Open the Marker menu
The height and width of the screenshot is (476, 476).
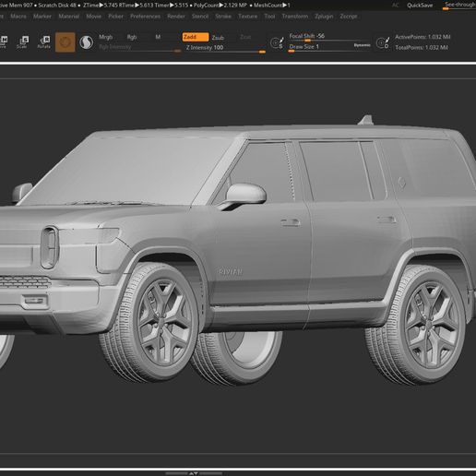42,17
